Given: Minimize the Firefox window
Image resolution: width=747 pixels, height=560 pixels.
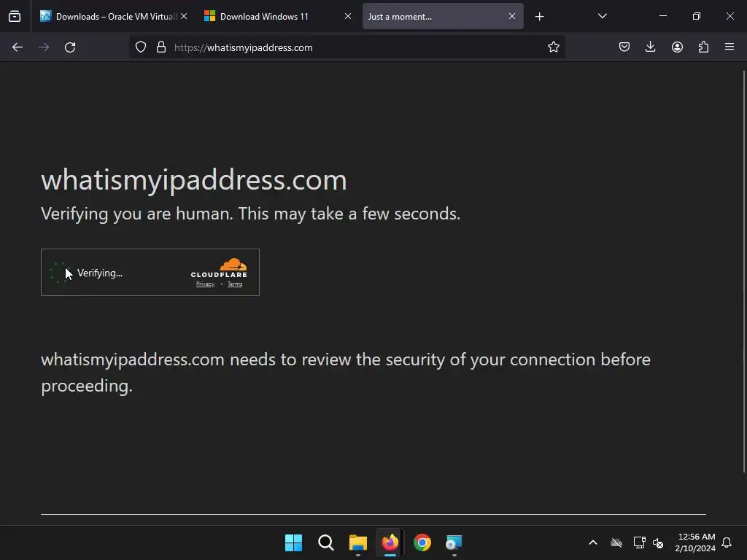Looking at the screenshot, I should pos(662,16).
